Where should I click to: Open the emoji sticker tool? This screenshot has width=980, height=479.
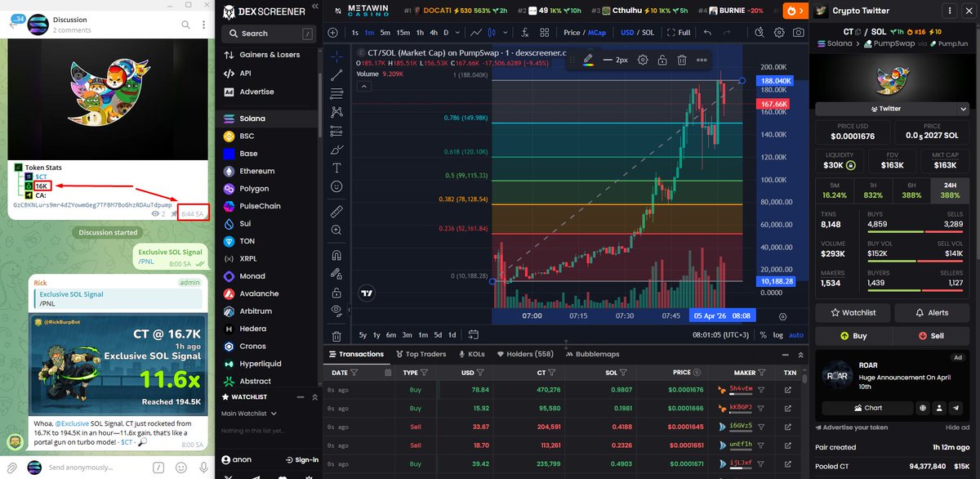[x=337, y=186]
